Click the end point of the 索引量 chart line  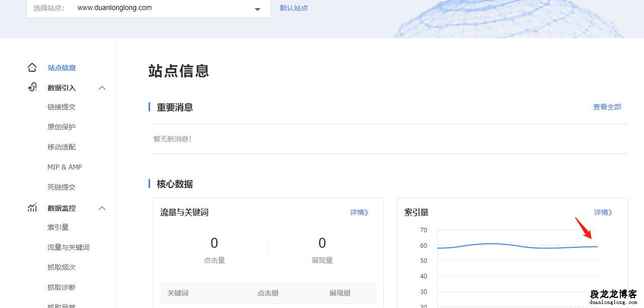[597, 246]
